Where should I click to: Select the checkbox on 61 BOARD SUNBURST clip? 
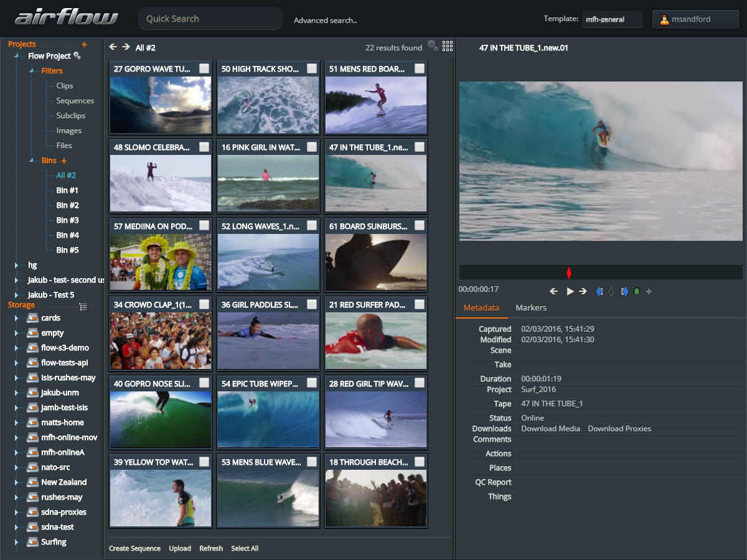pos(419,226)
